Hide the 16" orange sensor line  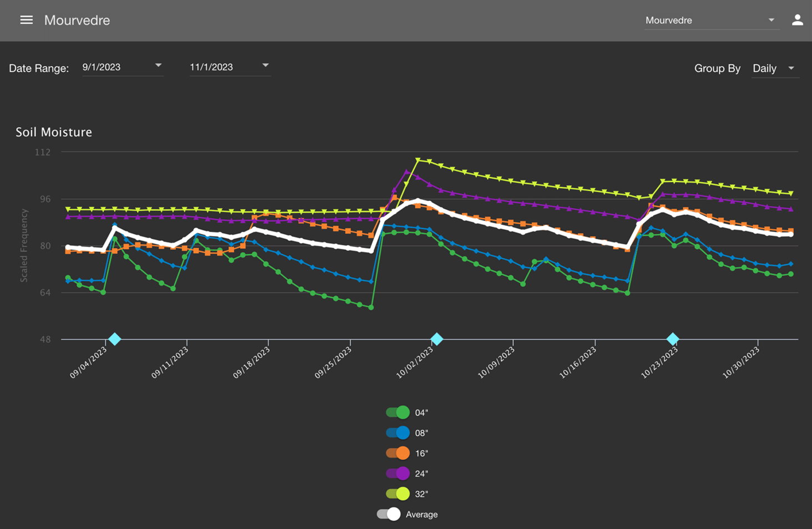398,454
